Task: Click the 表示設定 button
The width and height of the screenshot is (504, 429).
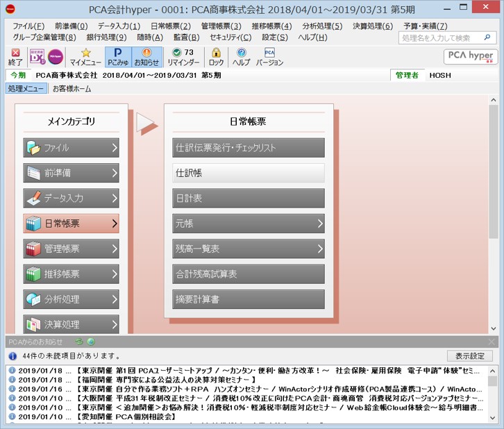Action: (469, 355)
